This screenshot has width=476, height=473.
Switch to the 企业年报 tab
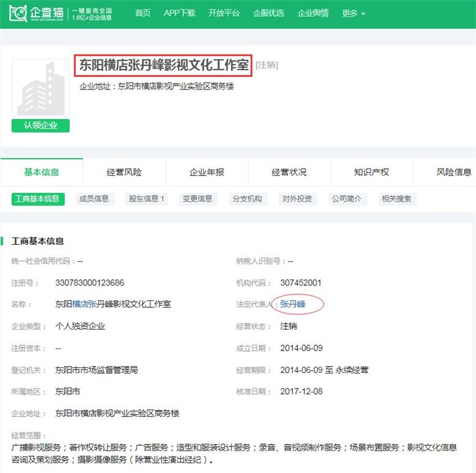click(206, 172)
